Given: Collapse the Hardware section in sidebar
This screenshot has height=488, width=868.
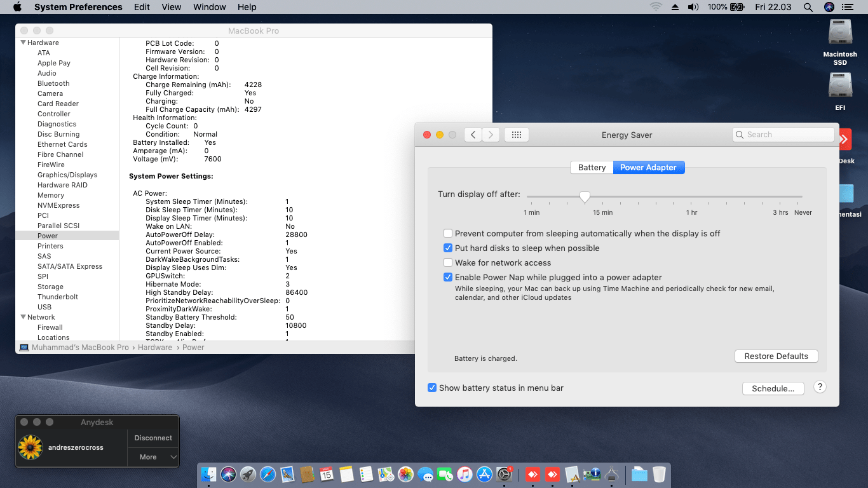Looking at the screenshot, I should pyautogui.click(x=24, y=43).
